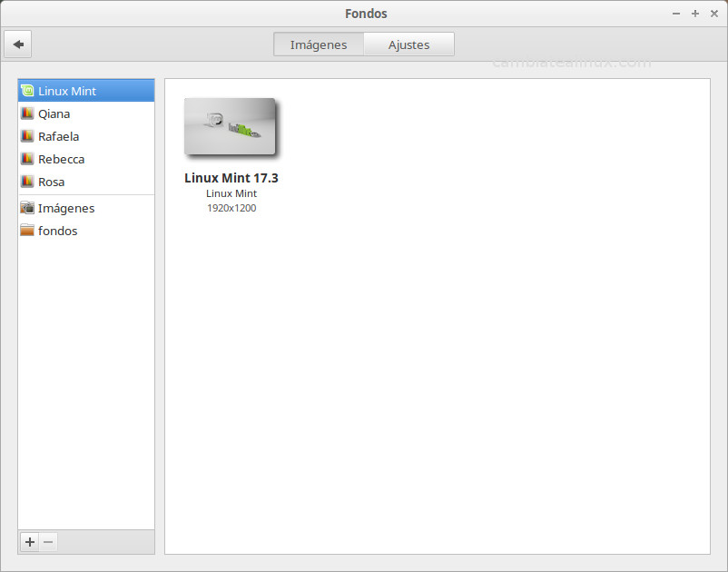Click the "1920x1200" resolution label
This screenshot has height=572, width=728.
[x=231, y=208]
